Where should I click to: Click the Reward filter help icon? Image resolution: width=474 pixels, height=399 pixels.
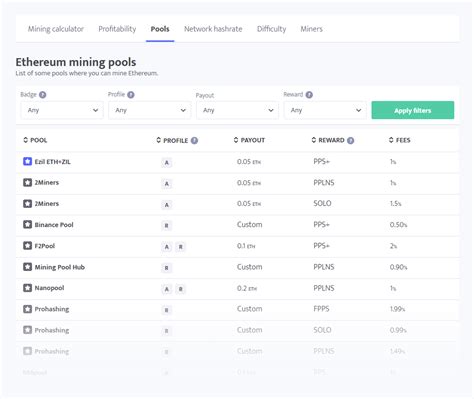pyautogui.click(x=309, y=95)
